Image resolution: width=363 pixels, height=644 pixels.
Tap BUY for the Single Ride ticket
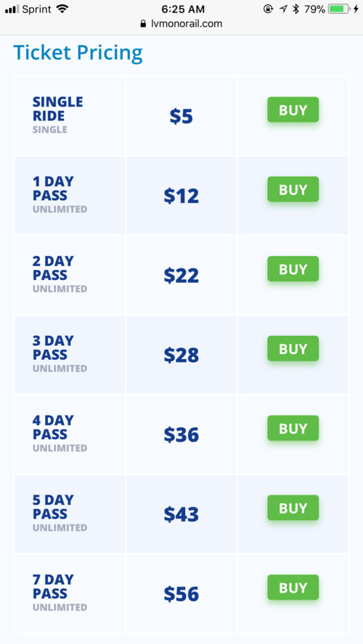coord(293,110)
